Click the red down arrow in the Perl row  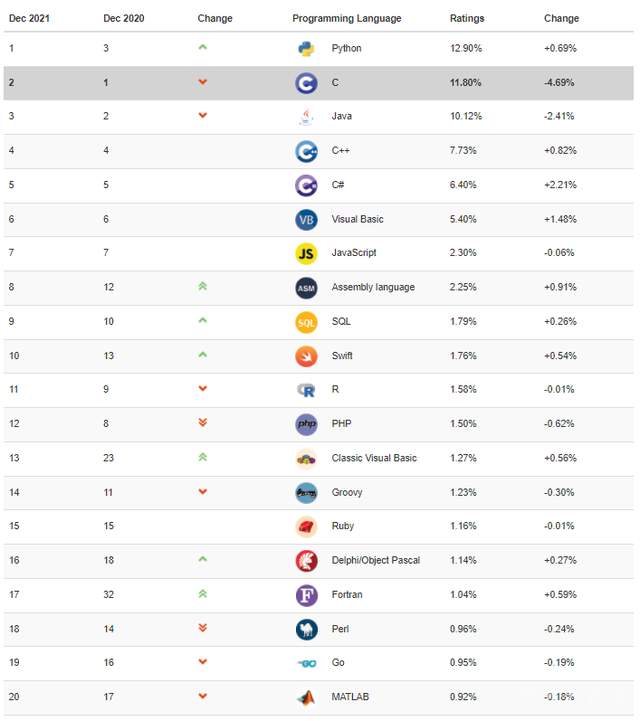click(203, 628)
